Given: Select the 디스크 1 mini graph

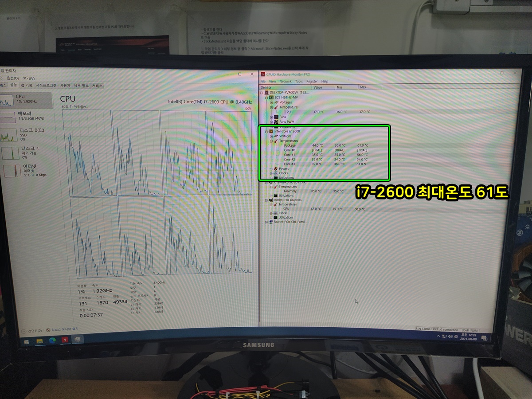Looking at the screenshot, I should coord(10,153).
